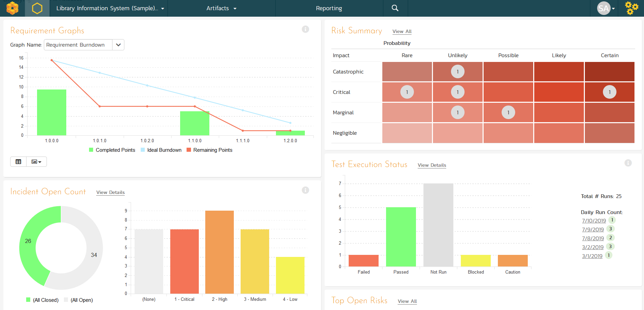Toggle the Completed Points legend item
644x310 pixels.
point(112,150)
